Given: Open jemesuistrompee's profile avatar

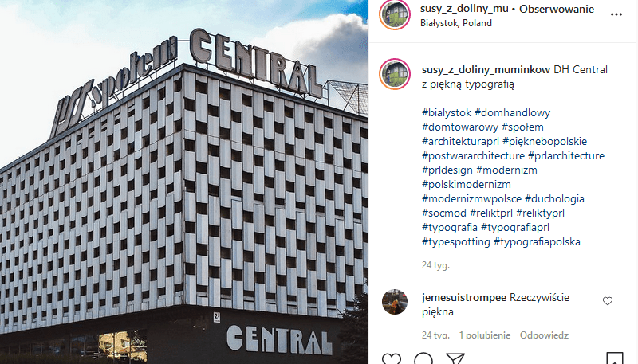Looking at the screenshot, I should pos(395,302).
